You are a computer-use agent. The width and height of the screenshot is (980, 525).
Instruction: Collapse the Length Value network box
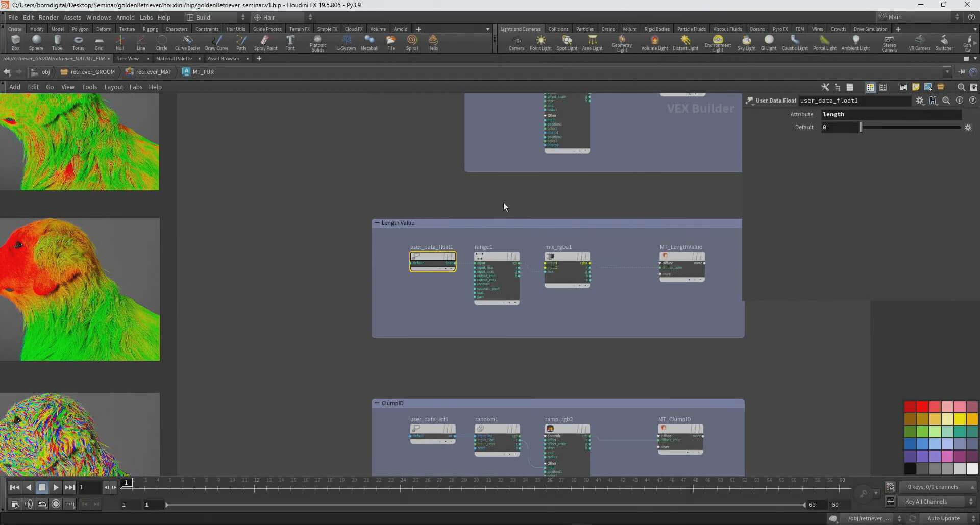(377, 223)
